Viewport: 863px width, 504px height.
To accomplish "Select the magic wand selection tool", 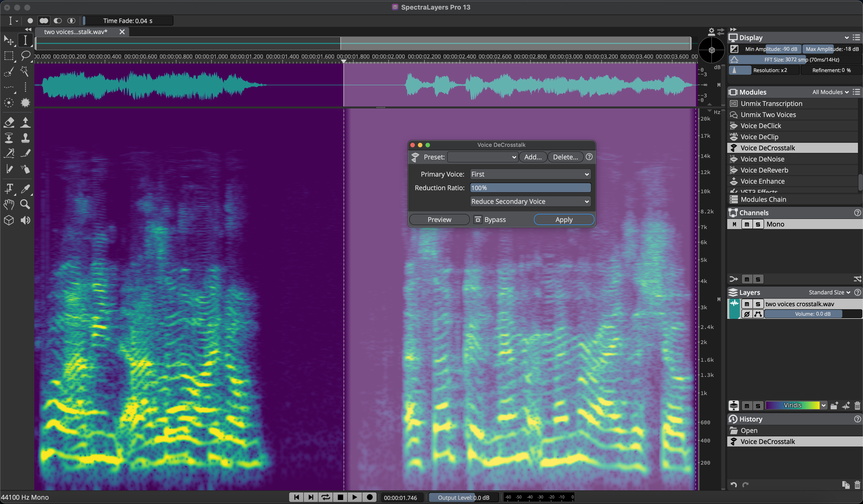I will click(x=25, y=72).
